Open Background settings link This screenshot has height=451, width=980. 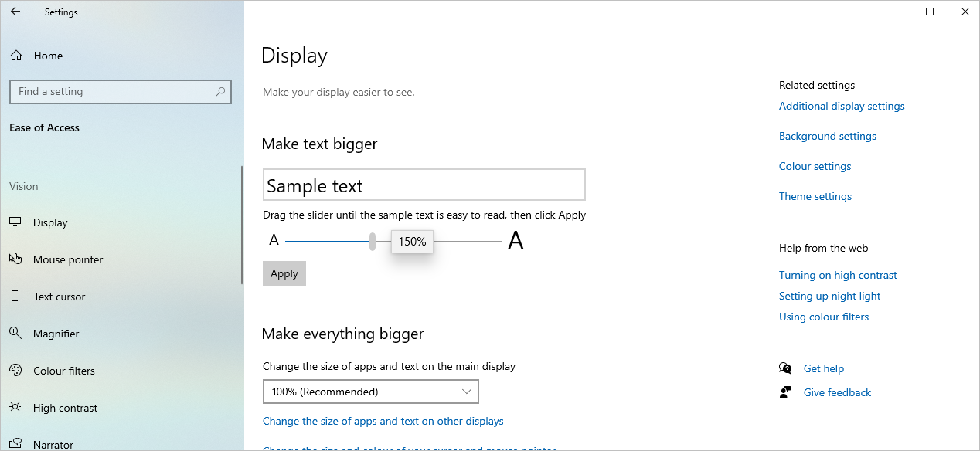tap(828, 136)
